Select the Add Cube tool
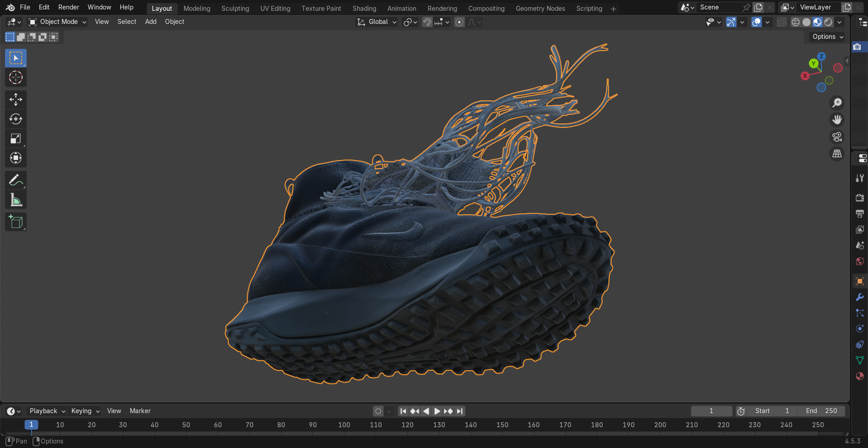The image size is (868, 448). [16, 222]
